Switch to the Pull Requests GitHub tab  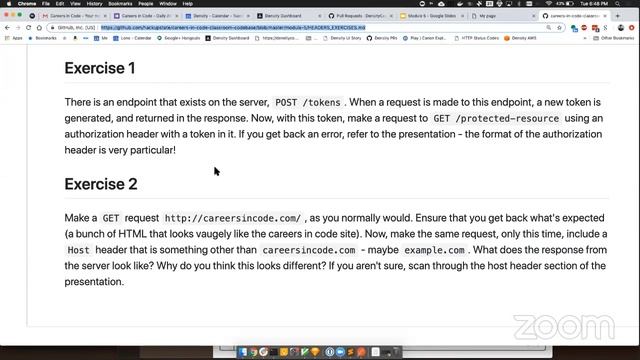pyautogui.click(x=360, y=16)
